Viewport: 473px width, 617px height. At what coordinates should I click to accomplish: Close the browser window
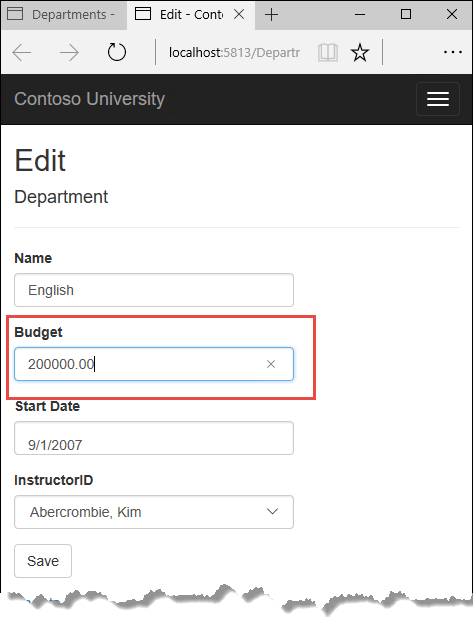coord(452,15)
